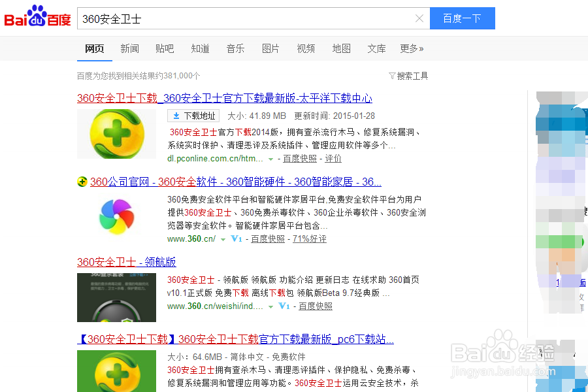
Task: Open 百度快照 for the www.360.cn result
Action: coord(268,239)
